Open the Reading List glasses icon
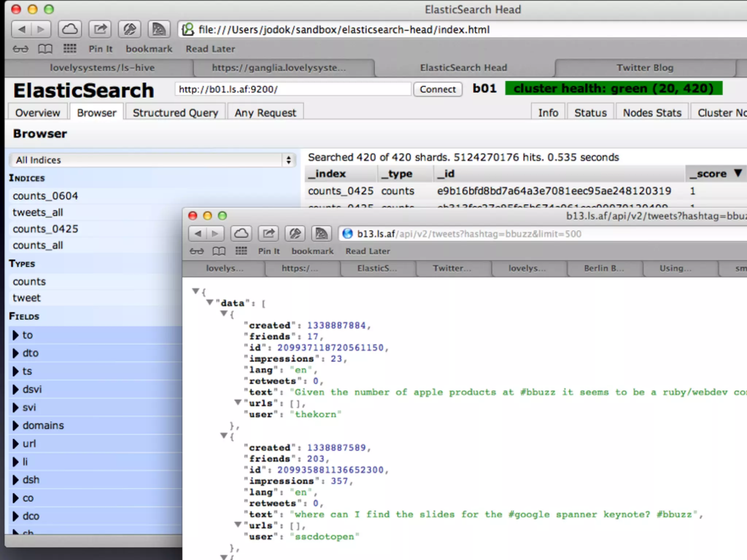 [20, 49]
